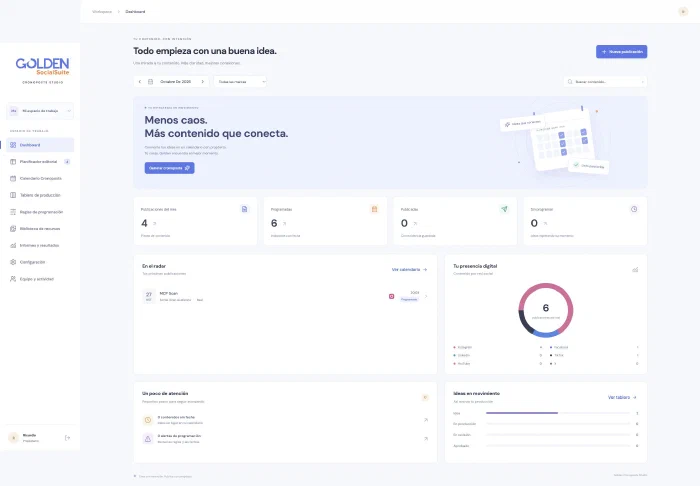The width and height of the screenshot is (700, 486).
Task: Click the Nueva publicación button
Action: click(621, 52)
